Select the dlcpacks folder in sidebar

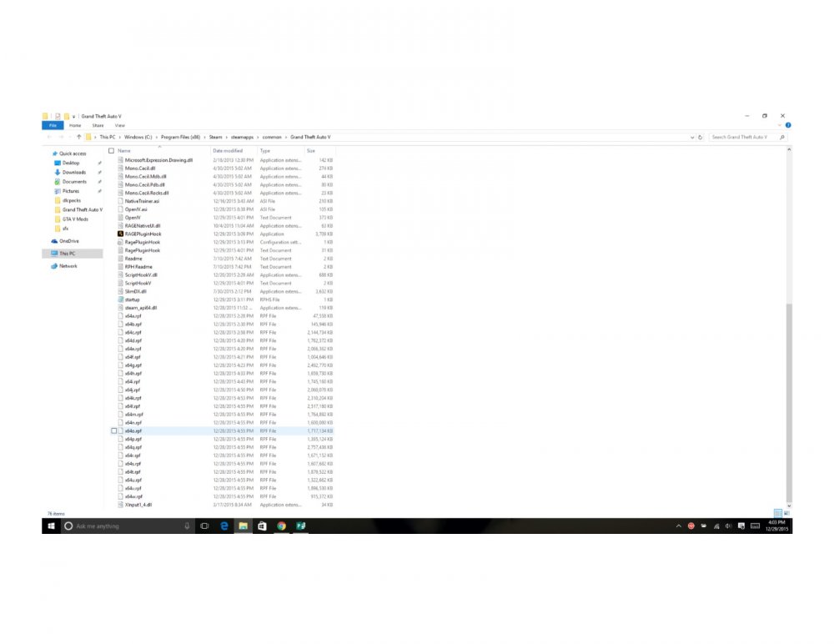(x=71, y=201)
